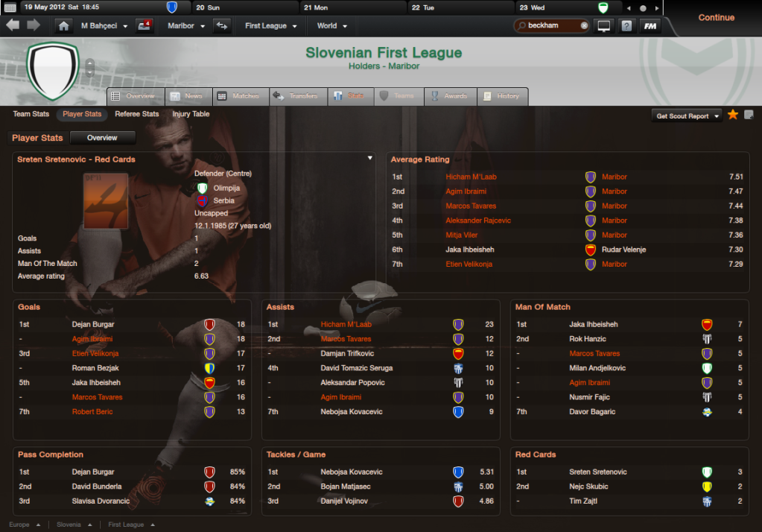Viewport: 762px width, 532px height.
Task: Open the inbox with 4 notifications
Action: (x=145, y=25)
